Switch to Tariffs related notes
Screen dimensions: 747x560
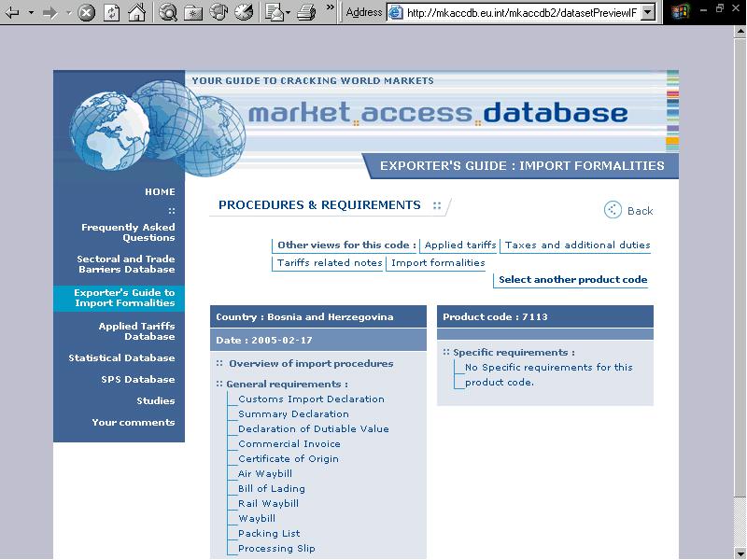click(x=330, y=263)
